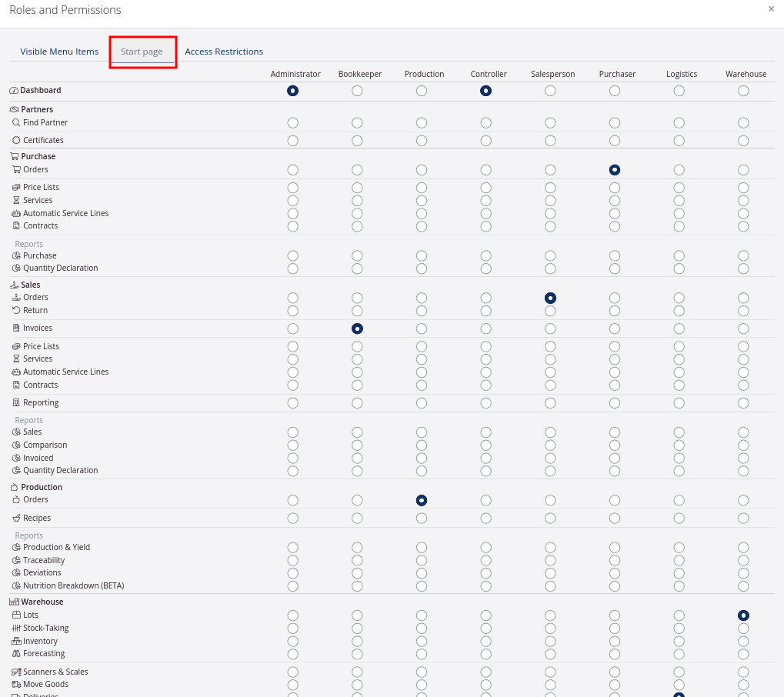
Task: Click the Dashboard gauge icon
Action: pos(14,91)
